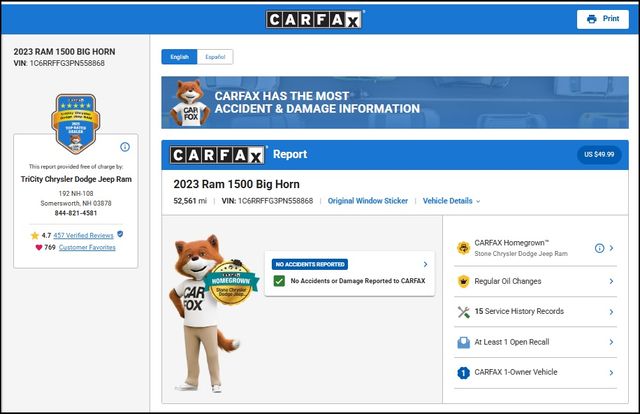This screenshot has height=414, width=640.
Task: Open the top-rated dealer badge
Action: tap(76, 124)
